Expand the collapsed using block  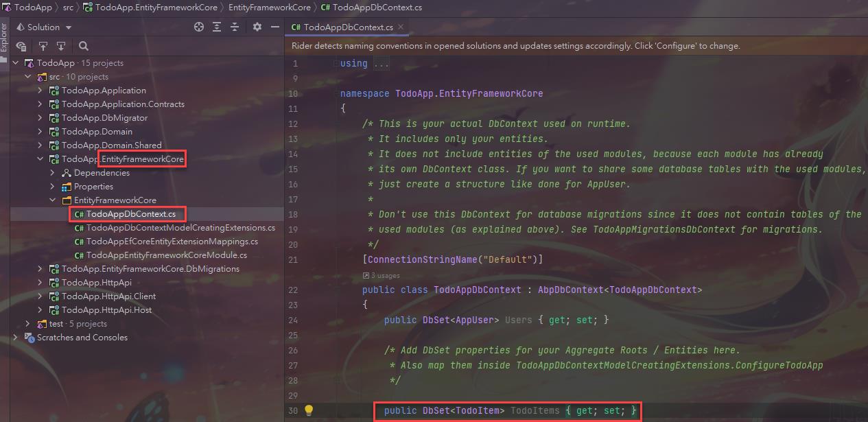click(x=382, y=63)
